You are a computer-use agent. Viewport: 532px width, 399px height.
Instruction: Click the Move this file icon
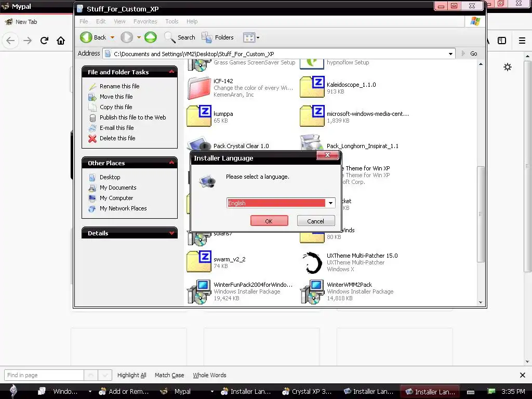point(92,97)
